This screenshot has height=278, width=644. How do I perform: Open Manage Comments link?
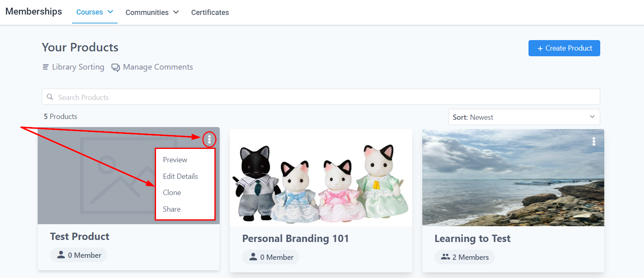pos(158,67)
